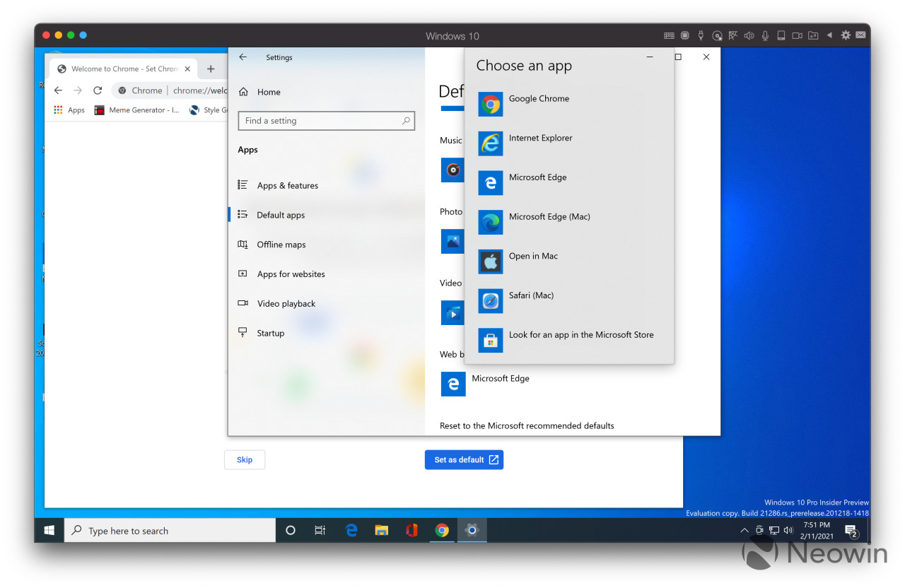905x588 pixels.
Task: Click the Type here to search box
Action: 170,530
